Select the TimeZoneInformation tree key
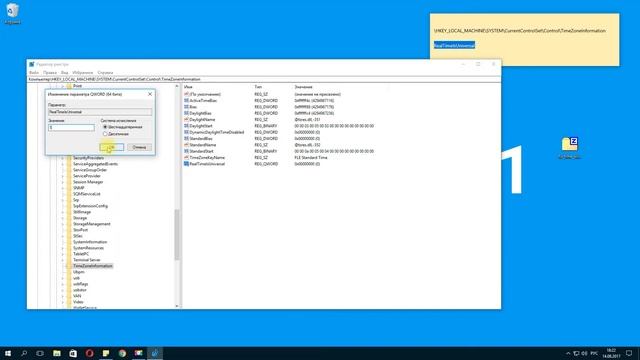 (x=93, y=266)
